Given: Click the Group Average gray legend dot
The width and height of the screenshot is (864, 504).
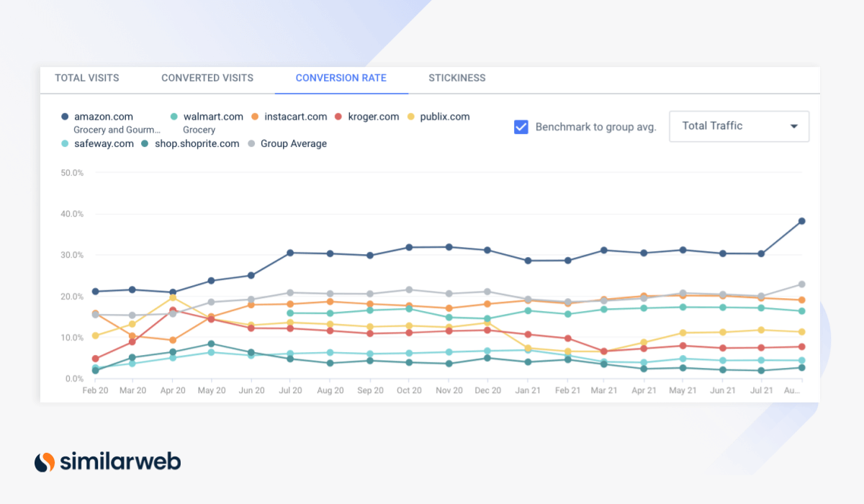Looking at the screenshot, I should click(x=251, y=144).
